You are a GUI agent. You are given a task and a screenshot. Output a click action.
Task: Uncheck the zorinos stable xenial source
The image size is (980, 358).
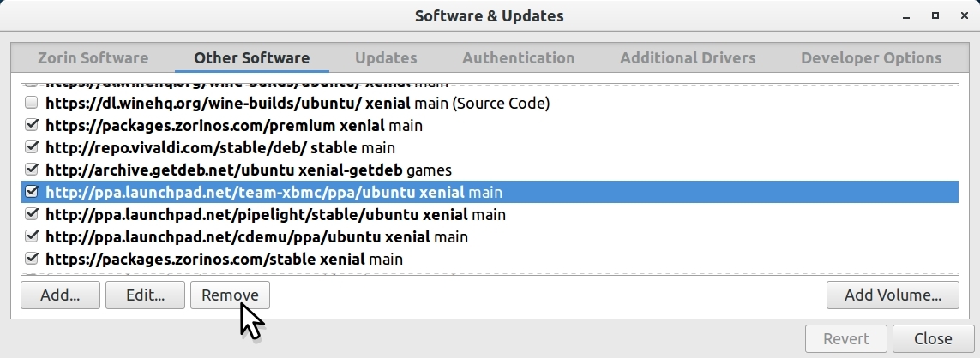pyautogui.click(x=32, y=259)
